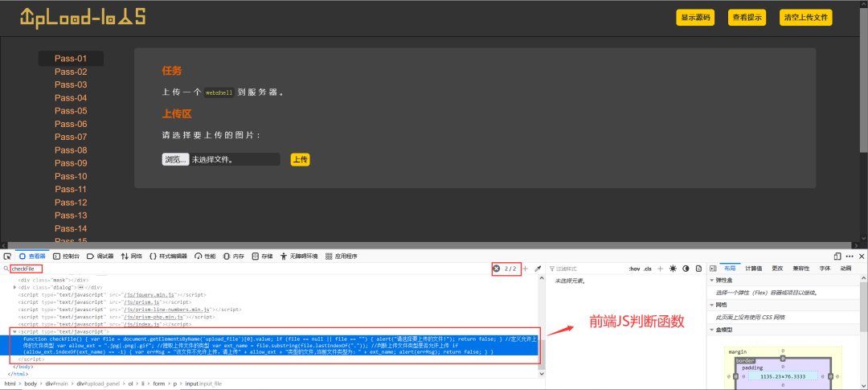Switch to the 控制台 (Console) tab

click(x=67, y=256)
